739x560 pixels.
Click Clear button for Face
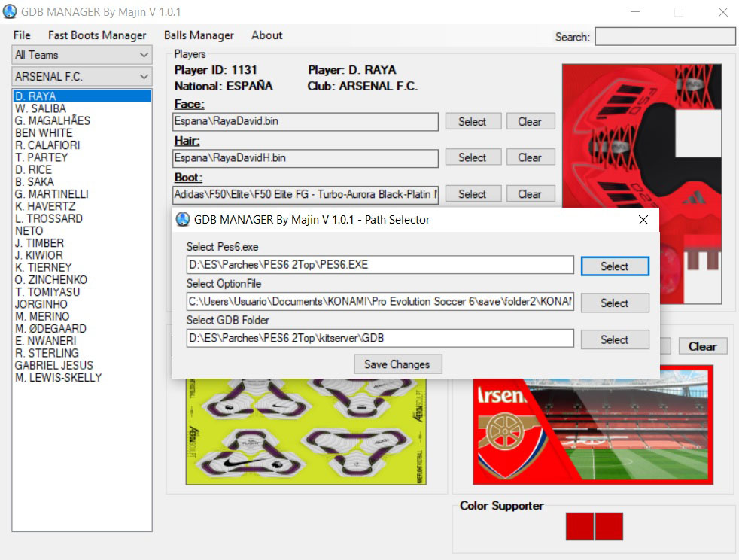[531, 122]
